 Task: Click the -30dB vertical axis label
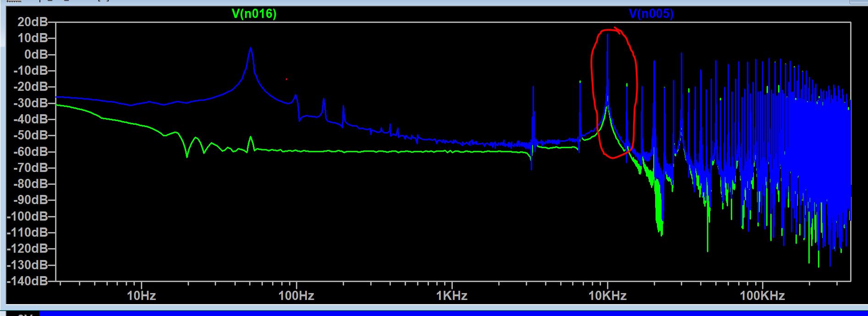30,103
